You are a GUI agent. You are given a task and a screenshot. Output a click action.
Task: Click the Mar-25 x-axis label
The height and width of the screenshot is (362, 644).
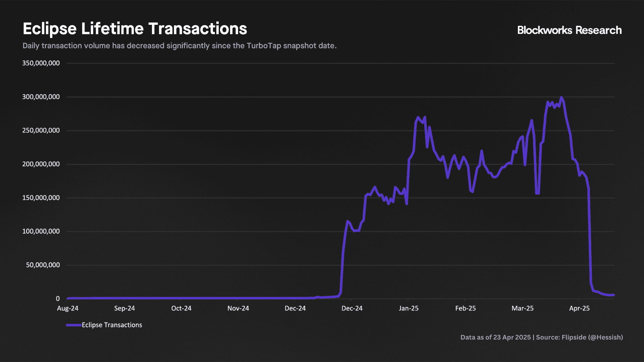click(523, 308)
